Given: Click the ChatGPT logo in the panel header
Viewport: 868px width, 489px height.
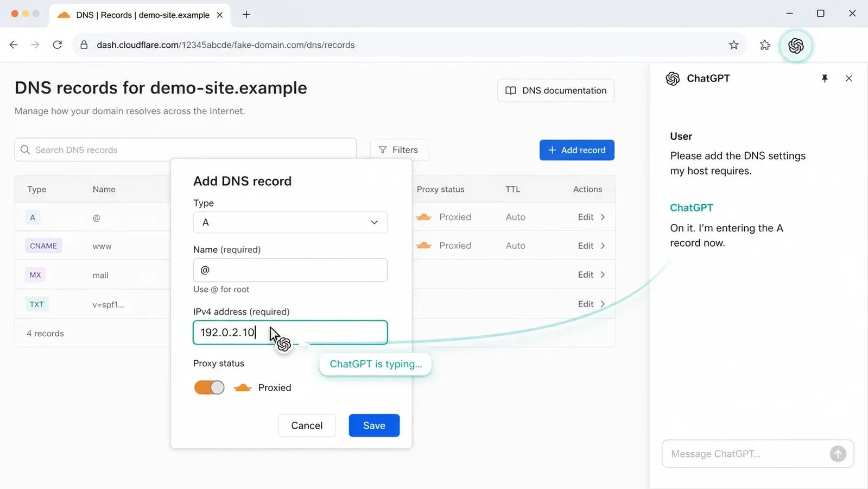Looking at the screenshot, I should point(673,79).
